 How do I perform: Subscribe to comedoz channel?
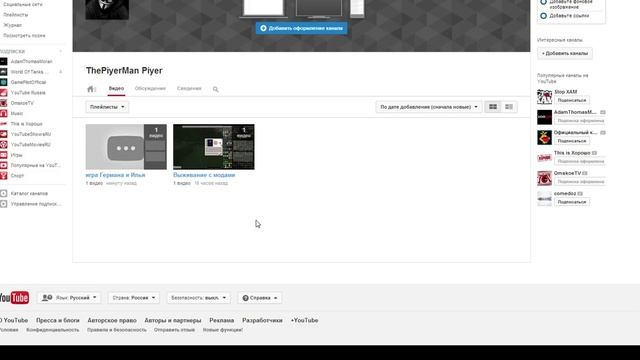(x=571, y=202)
